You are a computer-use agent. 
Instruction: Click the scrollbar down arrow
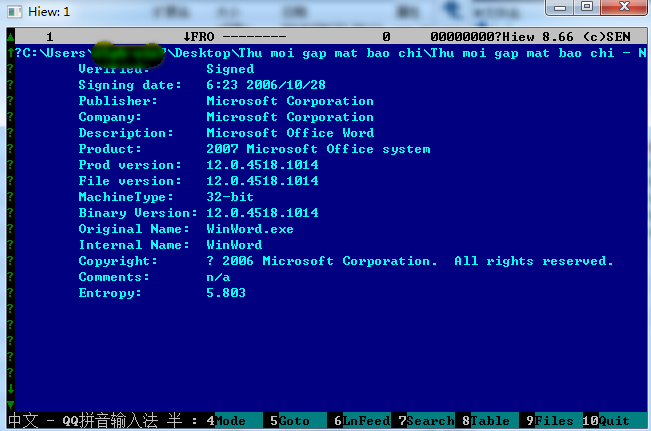pyautogui.click(x=10, y=404)
